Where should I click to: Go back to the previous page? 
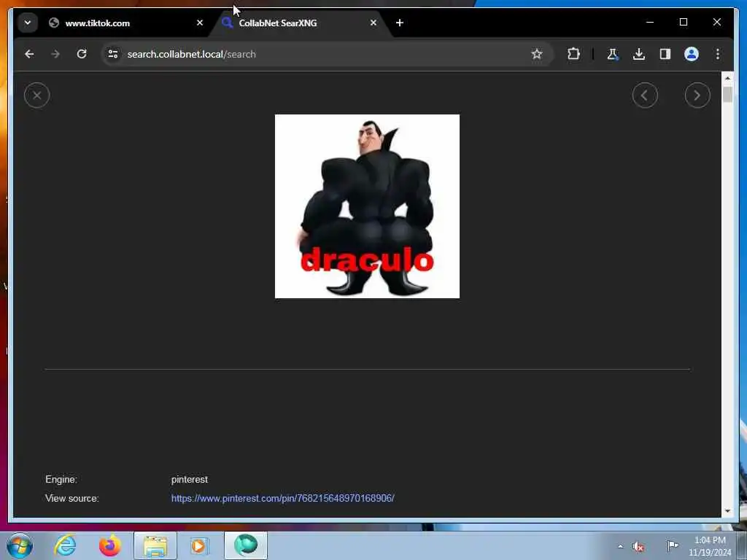(x=29, y=54)
